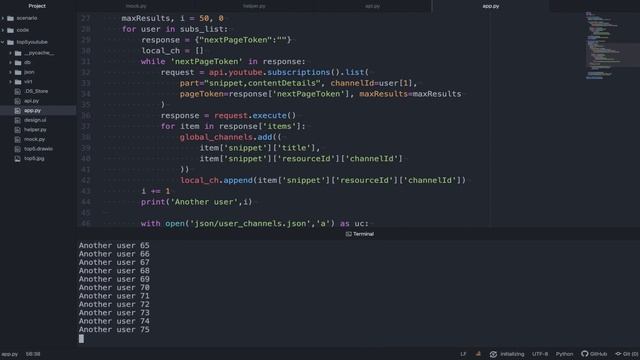Viewport: 640px width, 360px height.
Task: Click the Terminal panel title
Action: click(x=363, y=234)
